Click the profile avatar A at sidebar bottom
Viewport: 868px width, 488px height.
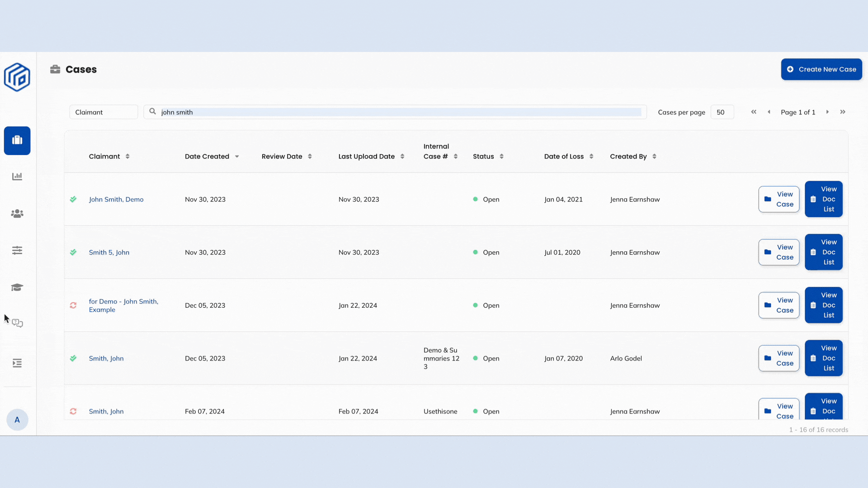tap(17, 420)
